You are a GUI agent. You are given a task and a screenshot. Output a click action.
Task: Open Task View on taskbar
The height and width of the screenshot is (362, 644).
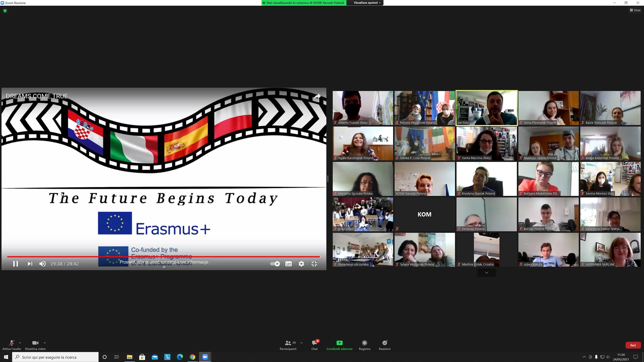[117, 357]
